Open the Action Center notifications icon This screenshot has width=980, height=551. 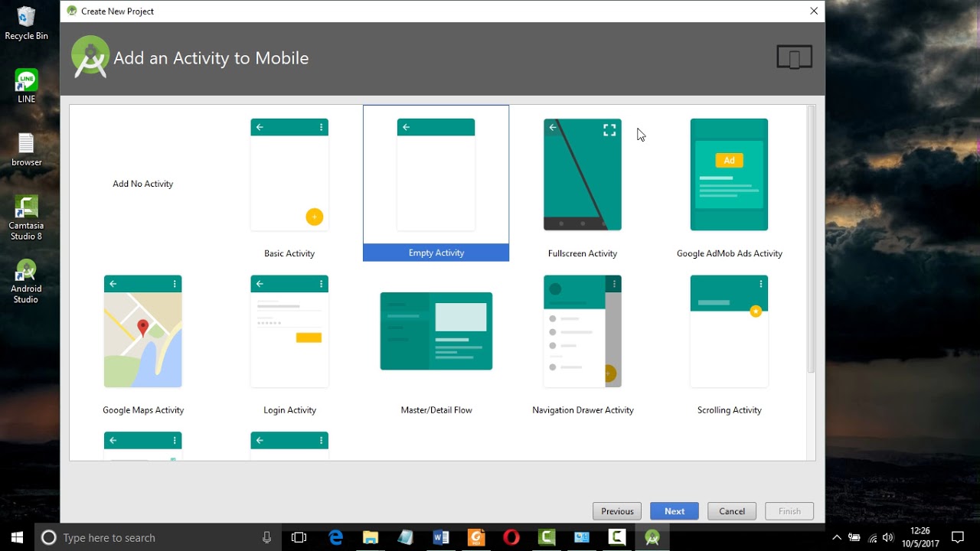[958, 537]
